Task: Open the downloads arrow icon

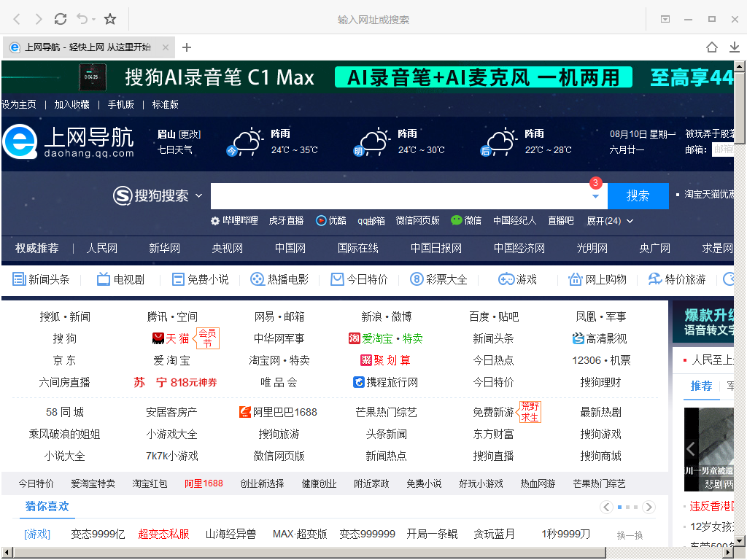Action: (x=734, y=47)
